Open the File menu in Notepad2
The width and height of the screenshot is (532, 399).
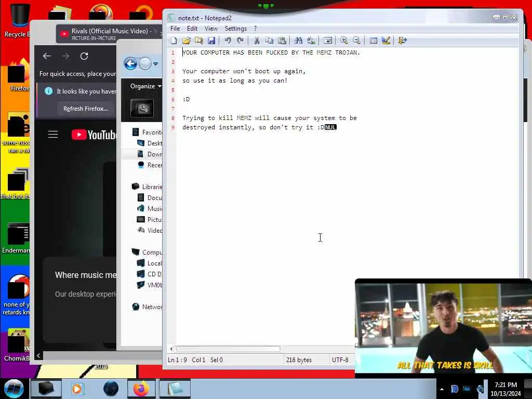(x=175, y=29)
